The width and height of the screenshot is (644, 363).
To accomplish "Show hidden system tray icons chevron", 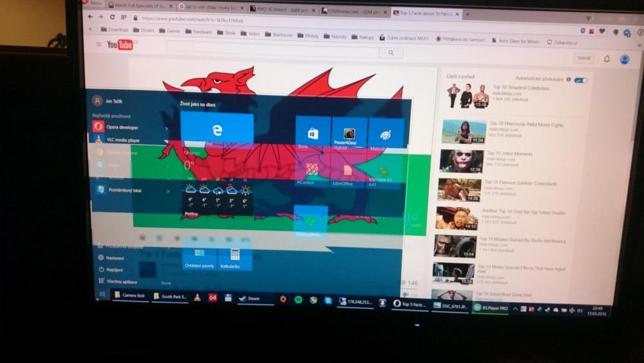I will click(515, 308).
